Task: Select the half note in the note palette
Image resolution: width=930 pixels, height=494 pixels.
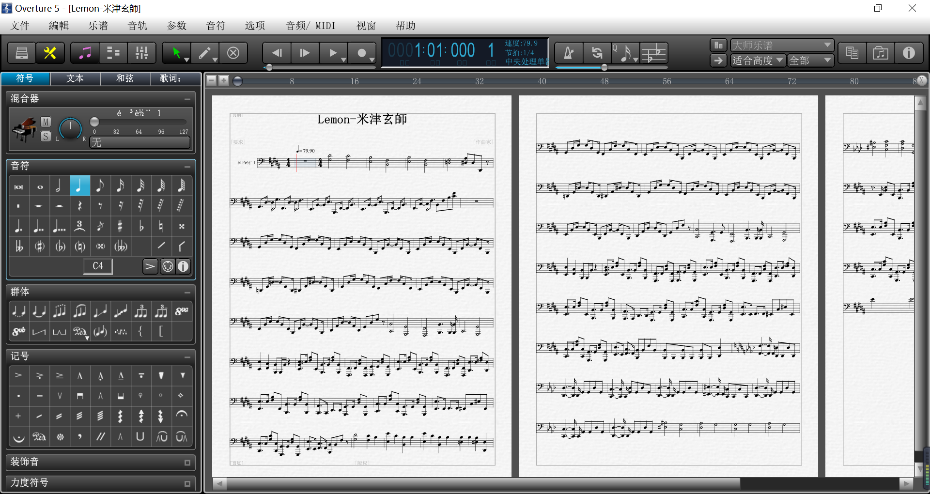Action: 59,186
